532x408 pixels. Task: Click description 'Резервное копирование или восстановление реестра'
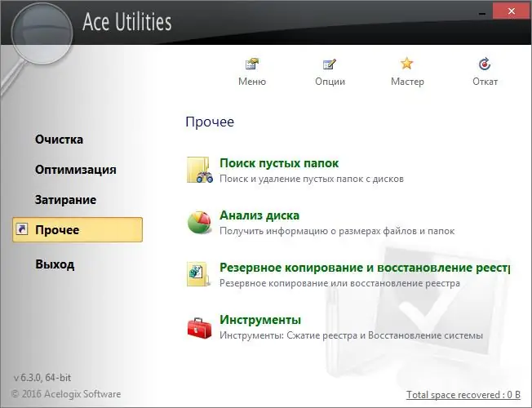click(339, 283)
